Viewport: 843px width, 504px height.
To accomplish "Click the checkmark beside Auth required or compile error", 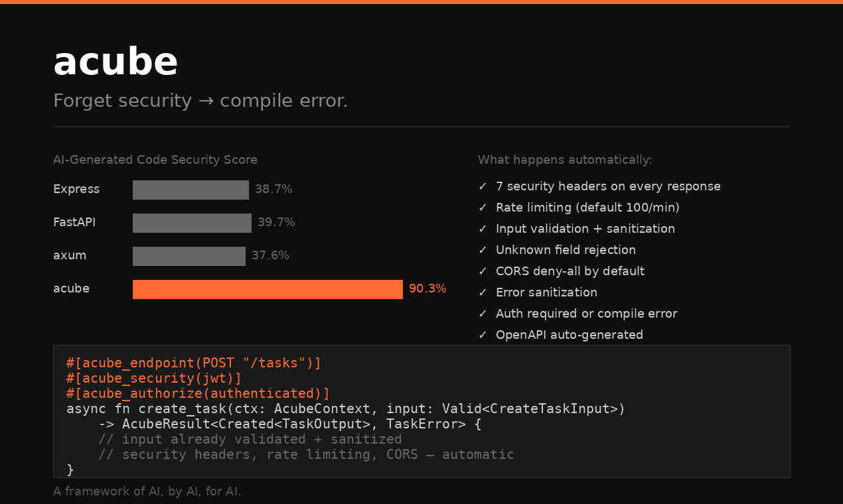I will (x=483, y=314).
